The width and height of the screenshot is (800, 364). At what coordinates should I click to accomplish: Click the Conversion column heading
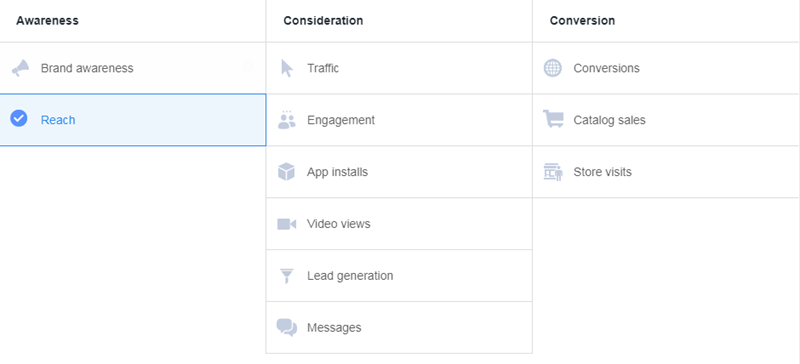582,20
